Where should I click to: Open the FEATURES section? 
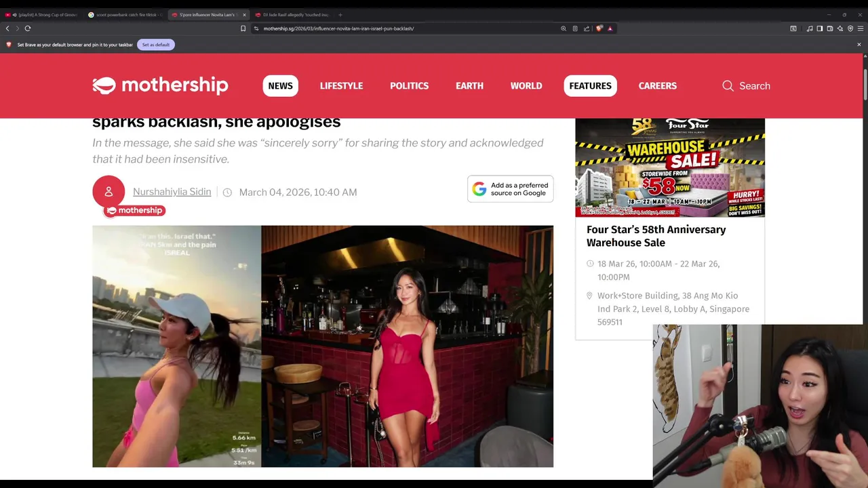click(x=590, y=86)
